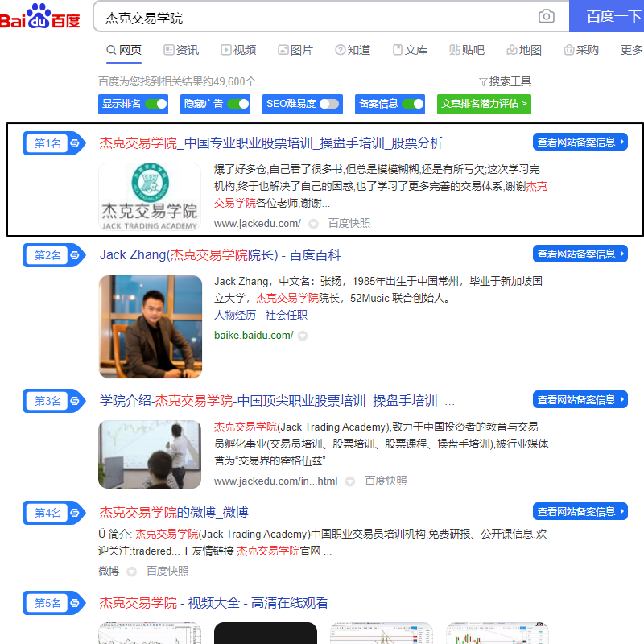Click 查看网站备案信息 for first result
644x644 pixels.
580,142
